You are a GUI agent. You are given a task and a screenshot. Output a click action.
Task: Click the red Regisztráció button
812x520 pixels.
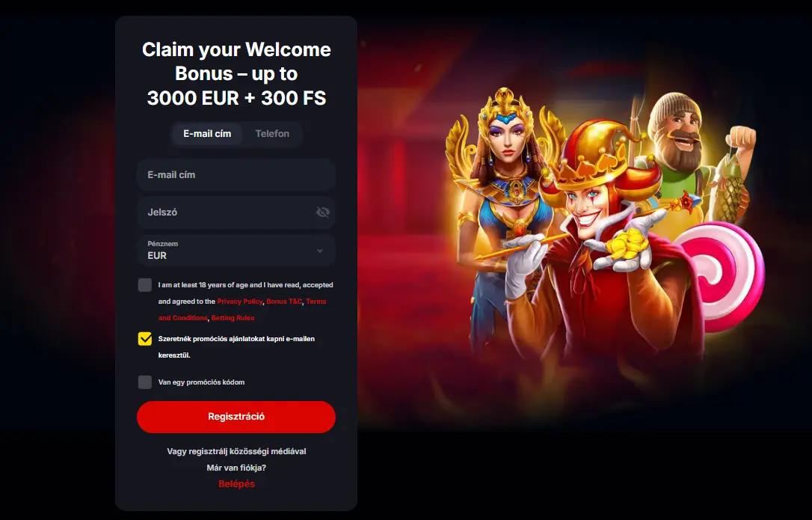tap(236, 417)
